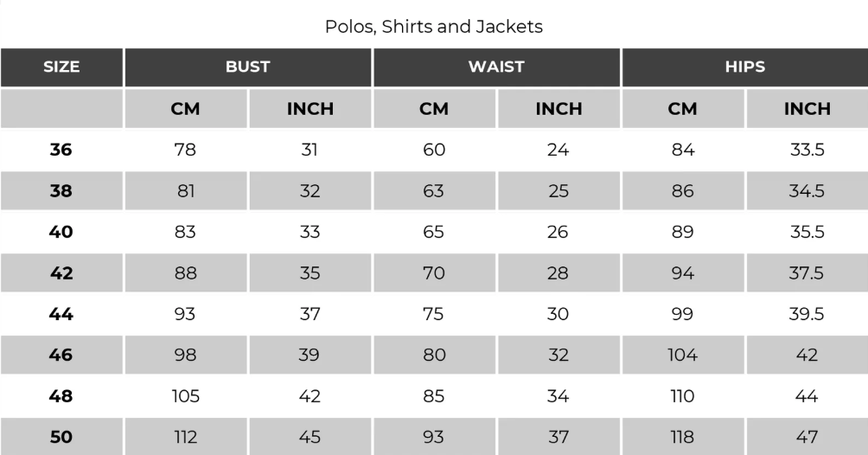Click hips value 104 cm for size 46

pos(682,355)
